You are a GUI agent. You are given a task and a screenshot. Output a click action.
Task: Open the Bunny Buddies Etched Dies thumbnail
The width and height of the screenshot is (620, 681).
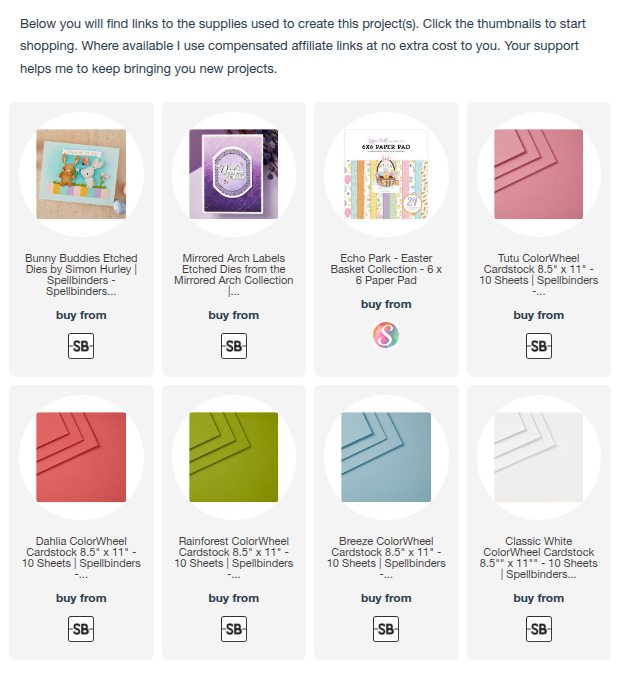click(81, 174)
